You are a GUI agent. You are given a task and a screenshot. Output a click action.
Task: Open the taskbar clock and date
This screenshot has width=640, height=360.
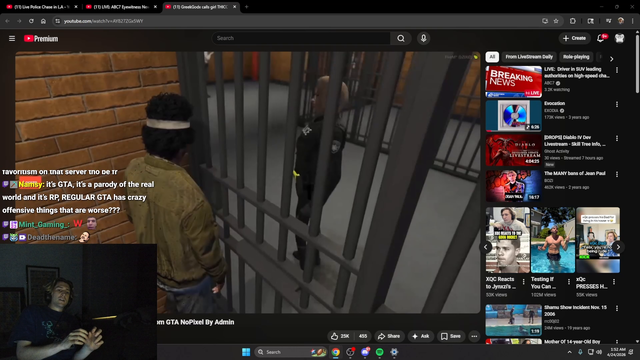coord(616,352)
